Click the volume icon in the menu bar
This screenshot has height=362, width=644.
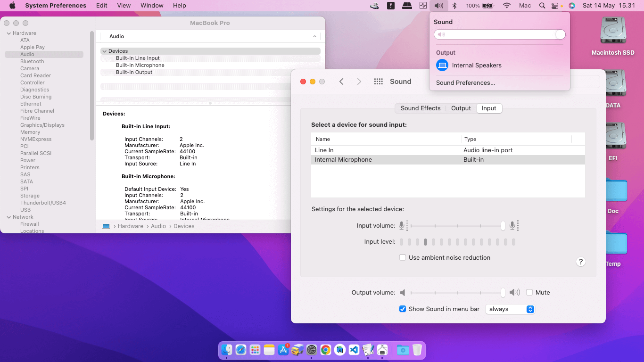click(x=439, y=6)
